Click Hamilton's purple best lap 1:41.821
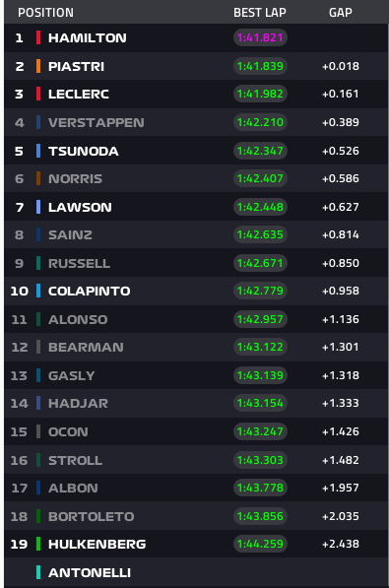 click(260, 37)
